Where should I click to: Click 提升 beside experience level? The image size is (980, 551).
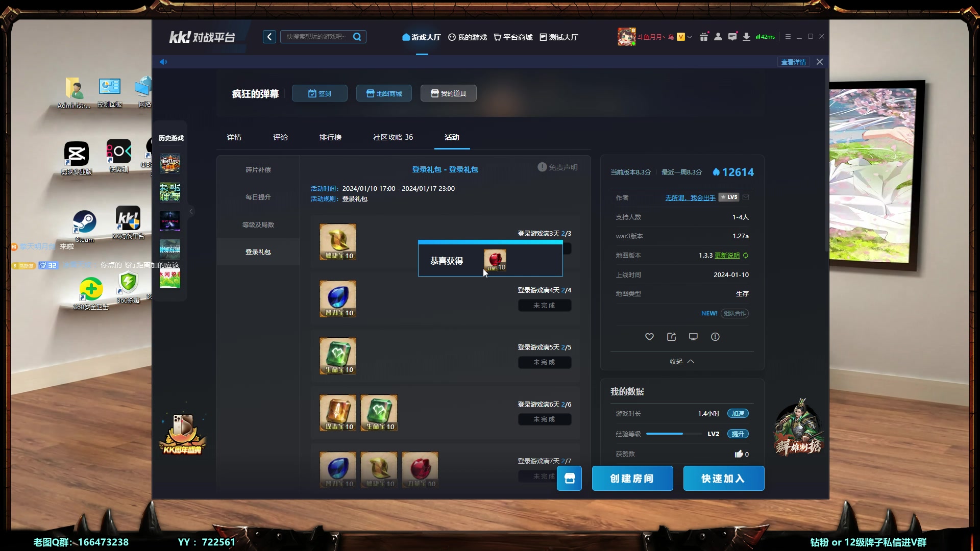(x=738, y=434)
